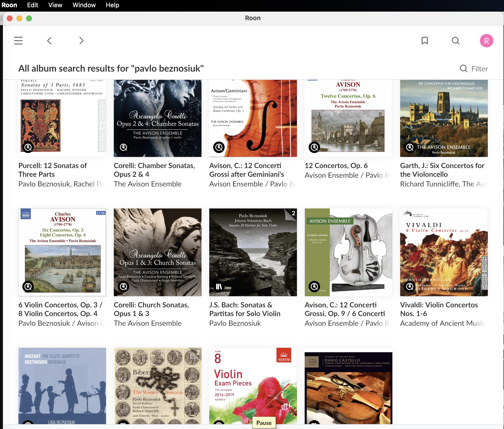Click Qobuz badge on Avison Six Concertos Op. 3 cover

28,287
